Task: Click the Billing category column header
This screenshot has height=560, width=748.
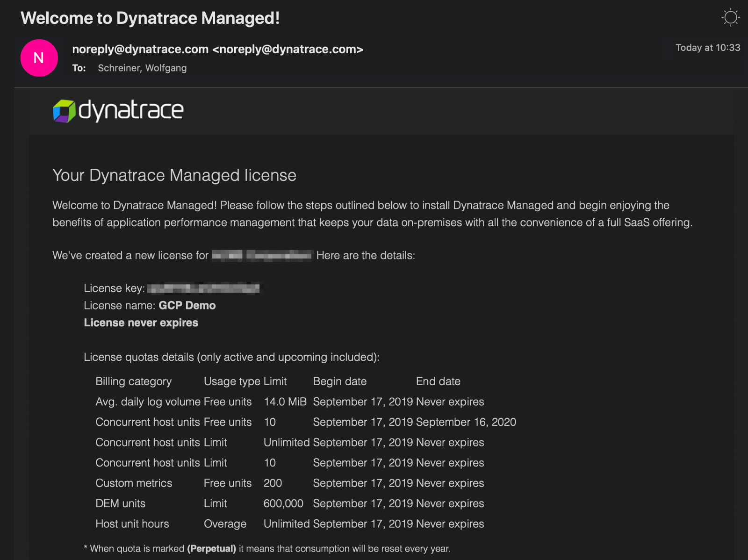Action: click(134, 381)
